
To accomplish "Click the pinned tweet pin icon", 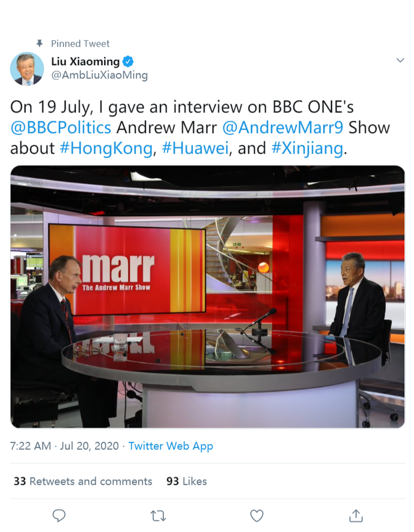I will 40,43.
